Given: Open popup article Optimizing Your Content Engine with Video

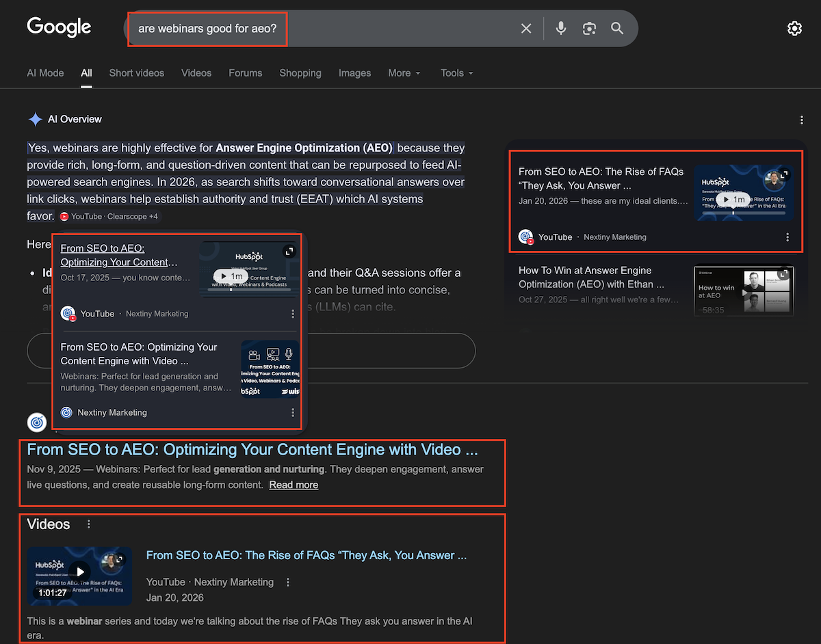Looking at the screenshot, I should [x=139, y=353].
